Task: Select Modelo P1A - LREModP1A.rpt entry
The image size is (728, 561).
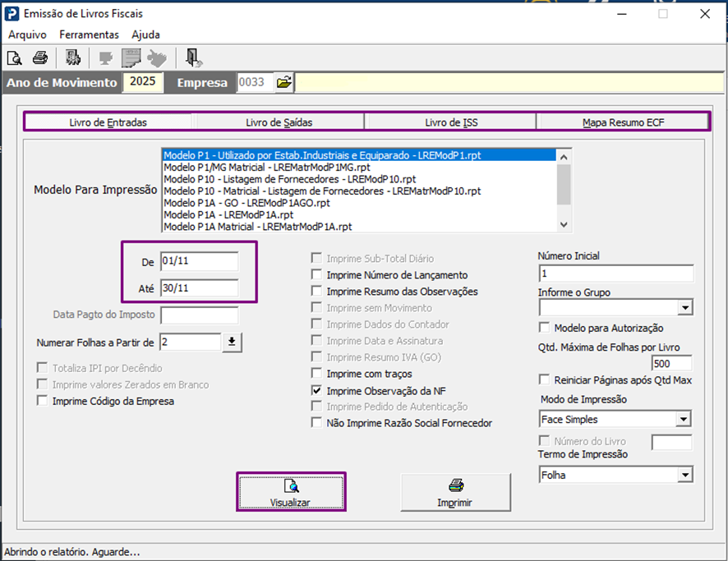Action: pos(359,215)
